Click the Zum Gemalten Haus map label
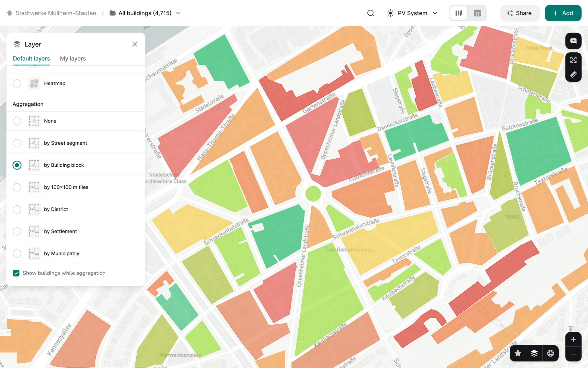 (x=349, y=250)
